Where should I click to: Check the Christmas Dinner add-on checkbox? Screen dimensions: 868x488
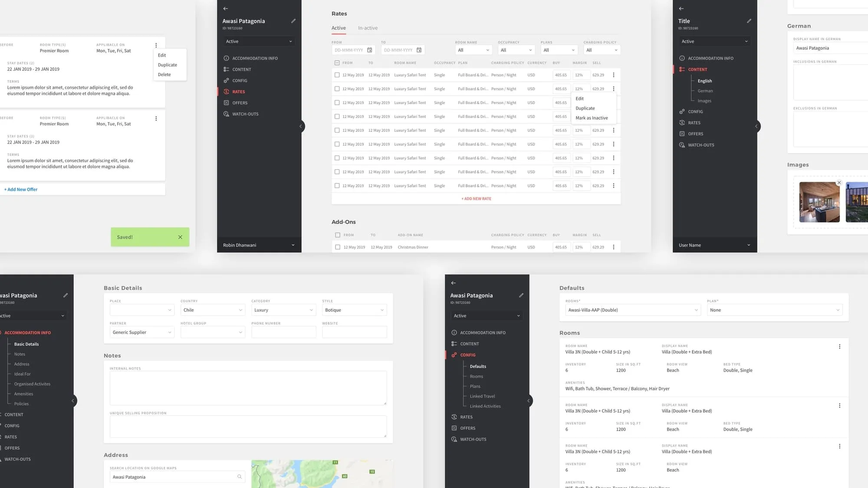[x=338, y=247]
